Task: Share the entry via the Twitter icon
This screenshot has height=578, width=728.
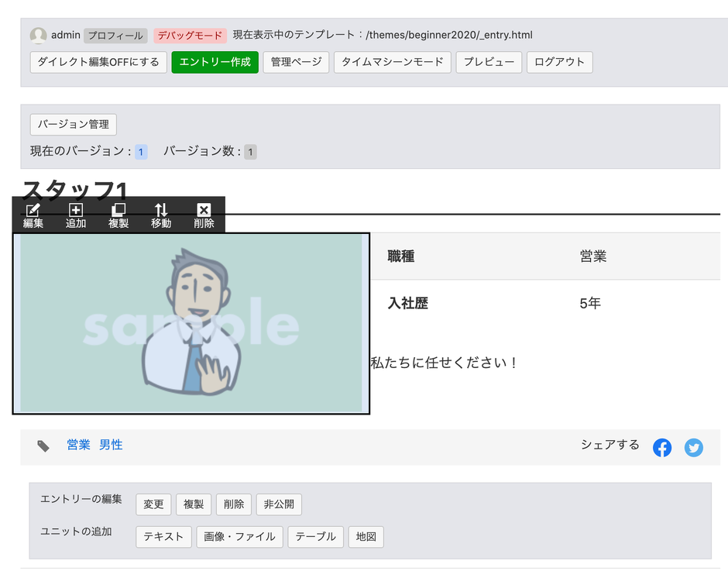Action: coord(694,447)
